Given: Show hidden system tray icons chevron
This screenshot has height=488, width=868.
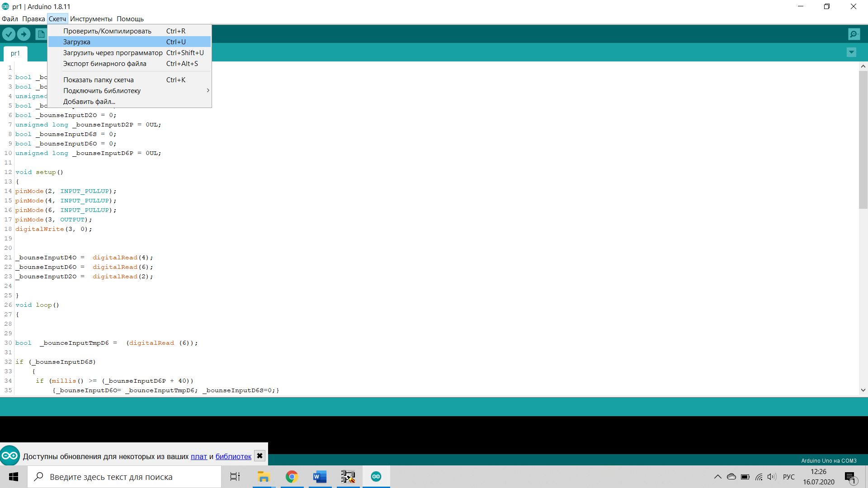Looking at the screenshot, I should [x=717, y=477].
